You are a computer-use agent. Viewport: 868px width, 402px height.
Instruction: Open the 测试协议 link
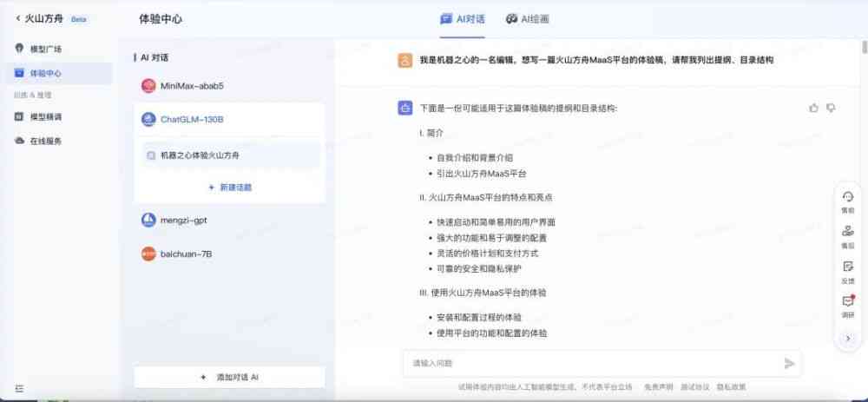point(694,386)
